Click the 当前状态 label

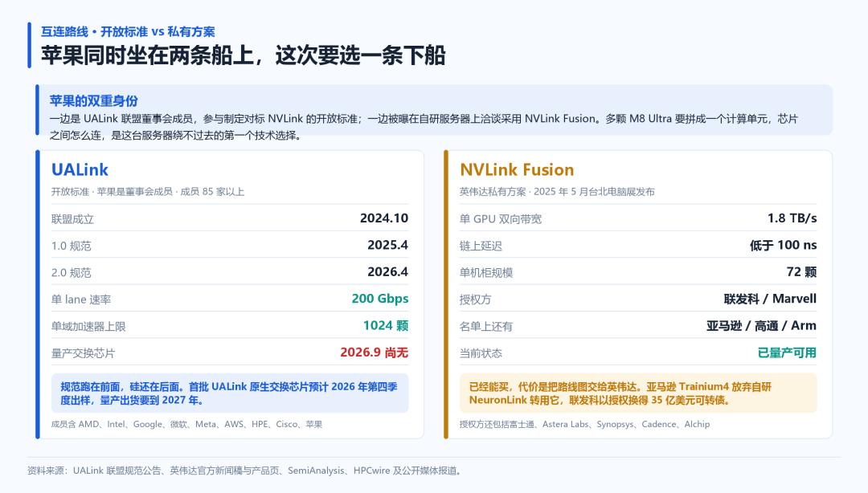[x=481, y=353]
